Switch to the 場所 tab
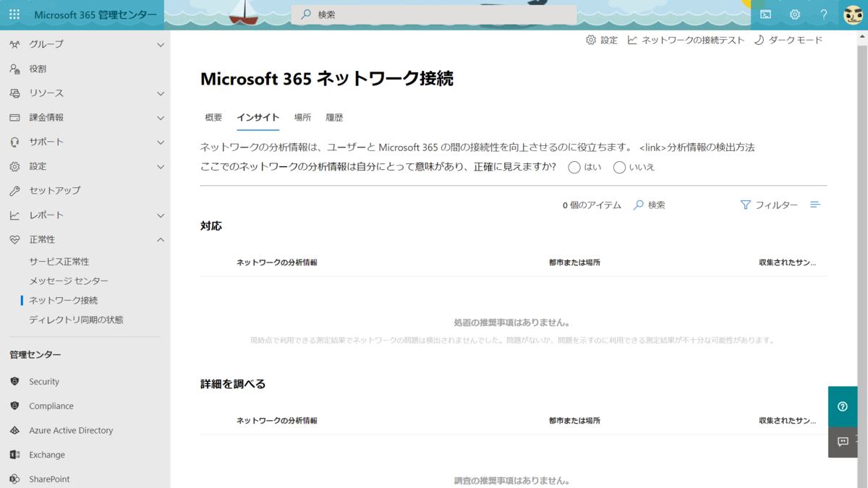 point(302,118)
